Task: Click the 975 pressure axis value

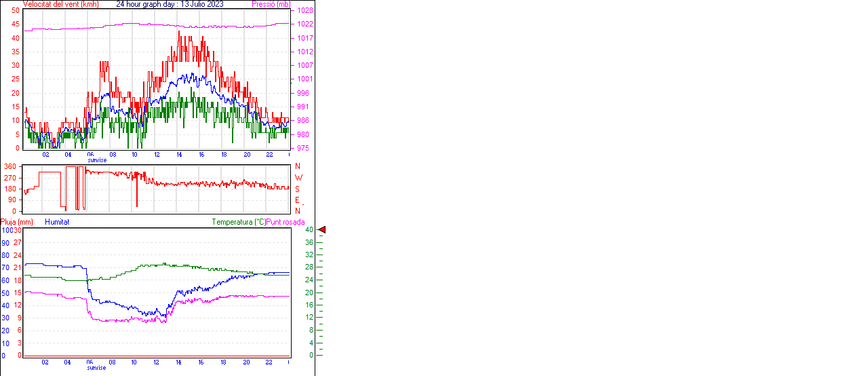Action: click(303, 148)
